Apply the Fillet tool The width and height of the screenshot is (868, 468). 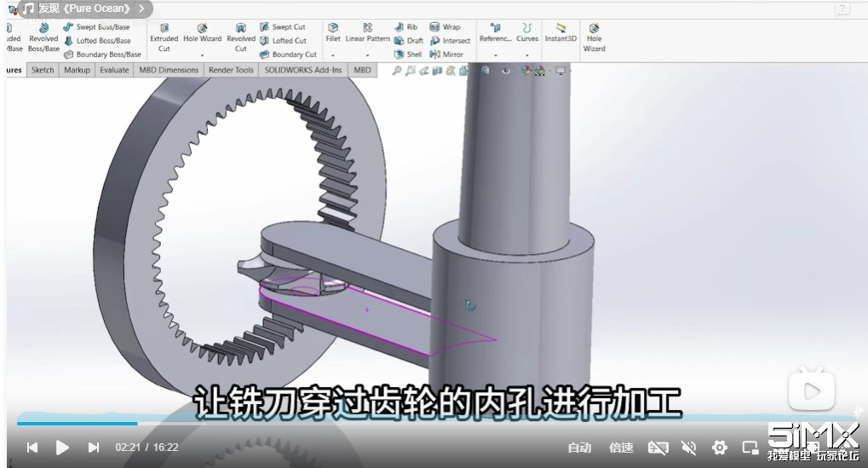pos(333,32)
